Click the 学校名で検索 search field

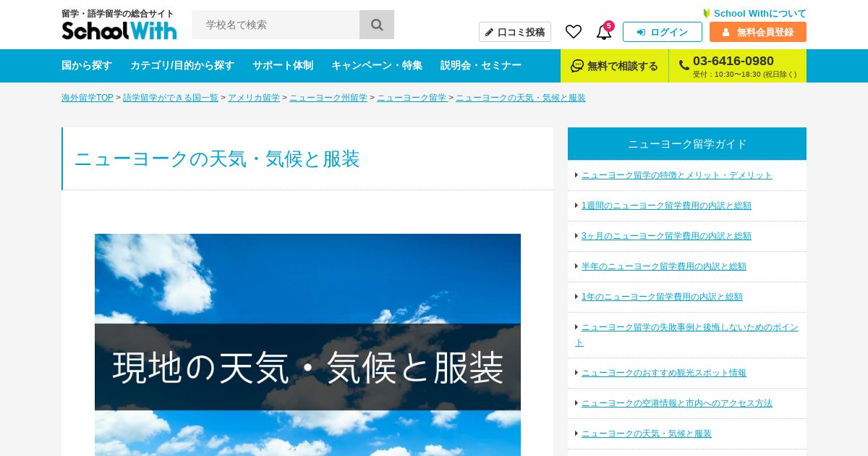pos(276,25)
